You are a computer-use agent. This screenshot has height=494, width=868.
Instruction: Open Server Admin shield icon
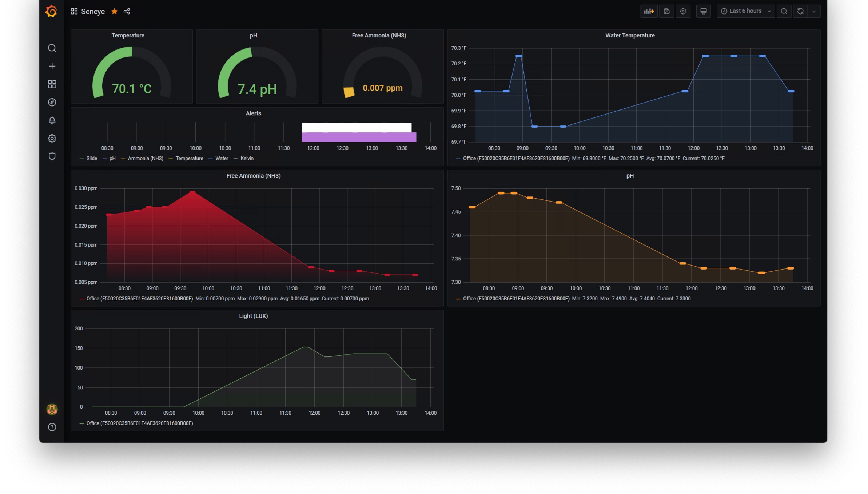[x=52, y=156]
